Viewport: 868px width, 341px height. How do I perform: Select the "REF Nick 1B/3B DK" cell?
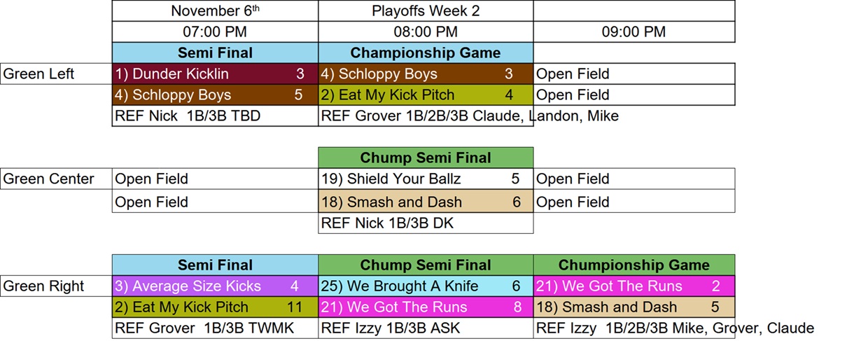coord(425,223)
